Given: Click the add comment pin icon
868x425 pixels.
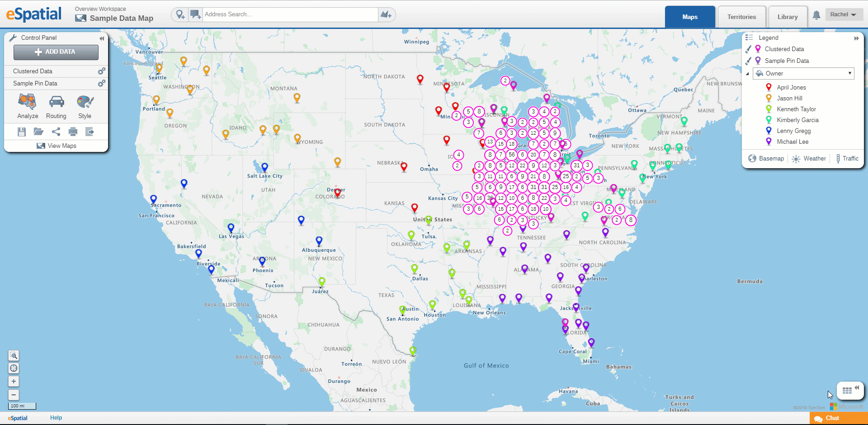Looking at the screenshot, I should coord(195,14).
